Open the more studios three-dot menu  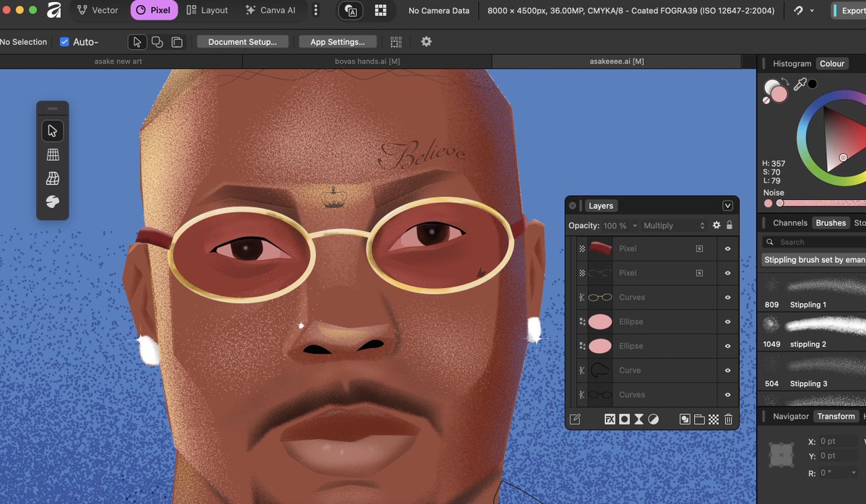coord(316,10)
